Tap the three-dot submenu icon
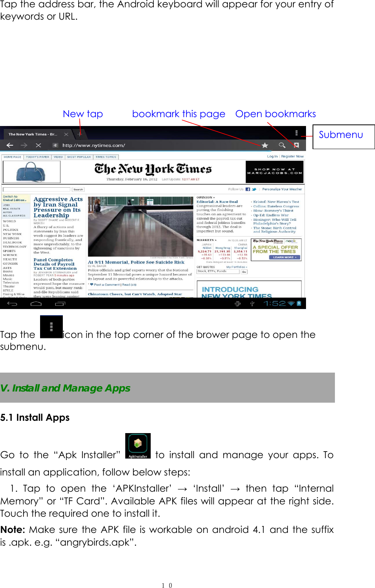 click(296, 133)
